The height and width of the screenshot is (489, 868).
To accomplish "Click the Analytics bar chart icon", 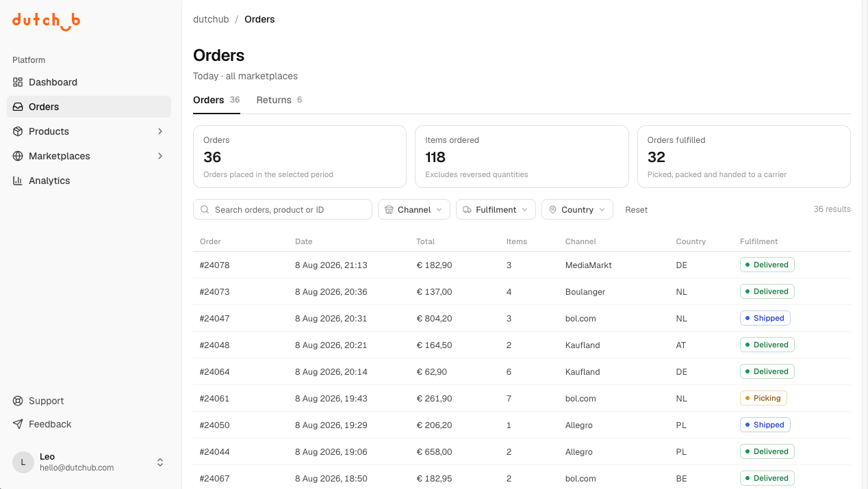I will (18, 181).
